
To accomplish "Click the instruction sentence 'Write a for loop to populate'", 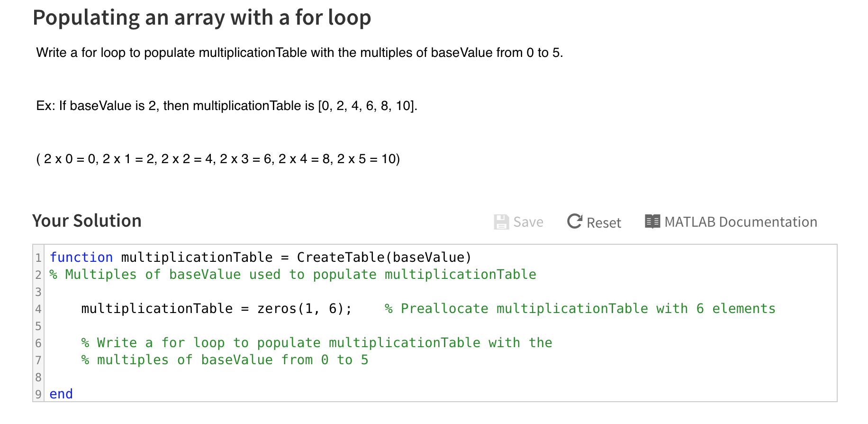I will coord(116,53).
